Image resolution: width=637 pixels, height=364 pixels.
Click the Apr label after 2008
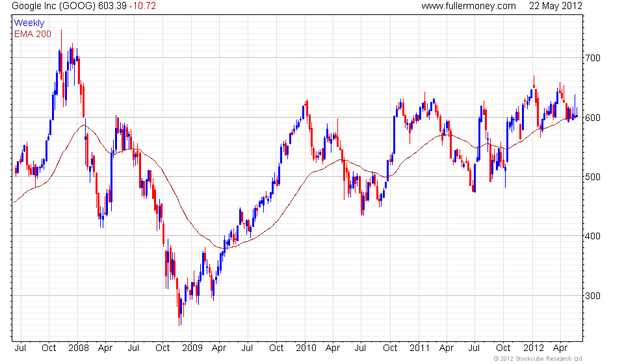coord(105,348)
